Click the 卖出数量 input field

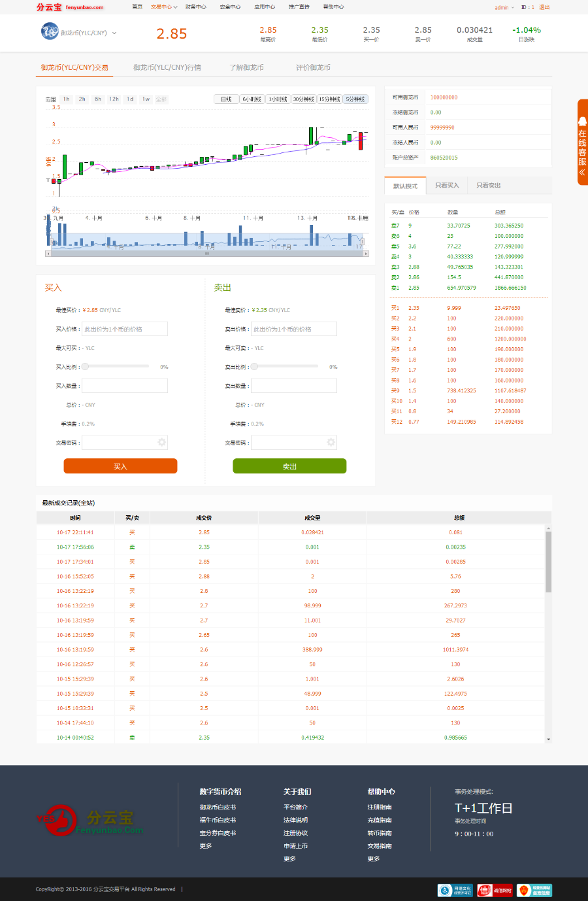[x=294, y=386]
